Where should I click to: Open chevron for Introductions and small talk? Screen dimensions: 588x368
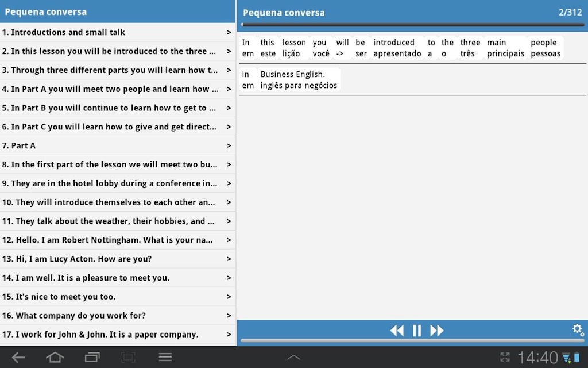[229, 32]
